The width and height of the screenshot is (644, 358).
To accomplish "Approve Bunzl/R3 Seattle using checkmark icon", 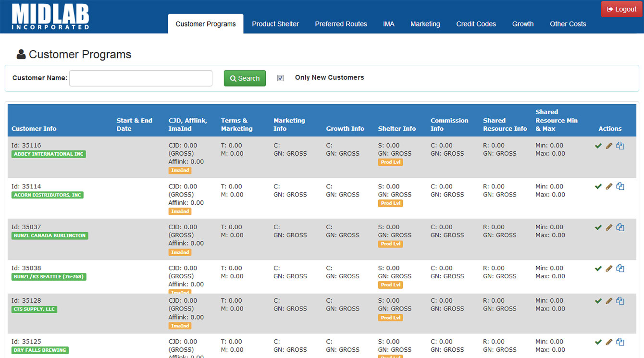I will click(x=598, y=269).
